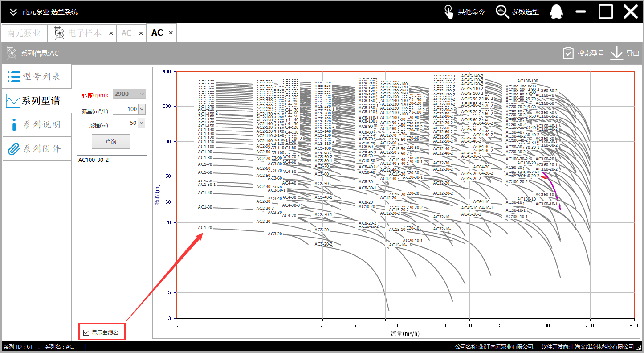Viewport: 644px width, 353px height.
Task: Click the double-chevron collapse icon in title bar
Action: click(x=13, y=12)
